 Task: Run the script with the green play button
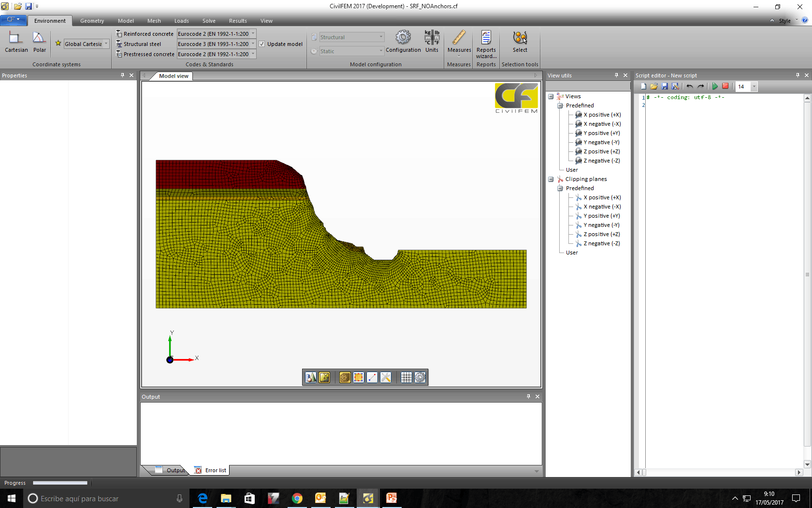pos(714,87)
